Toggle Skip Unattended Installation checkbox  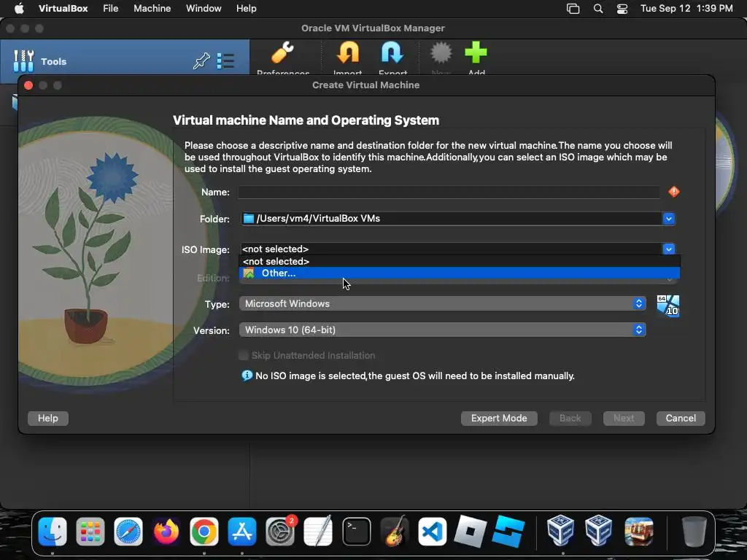click(x=244, y=355)
